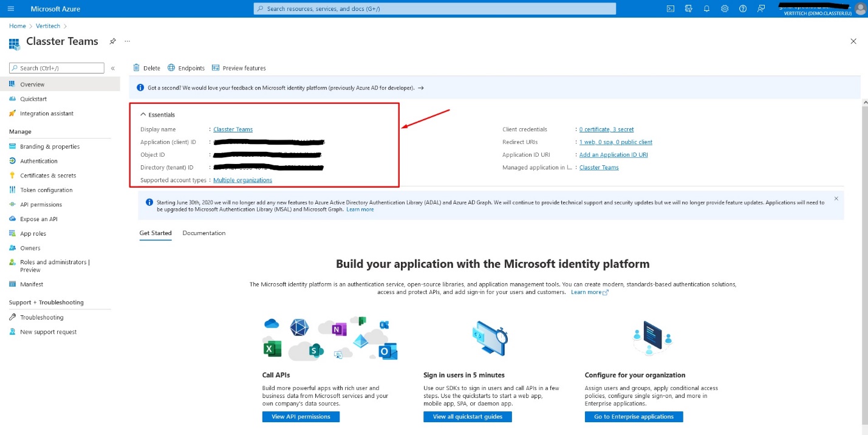Click the Sign in users in 5 minutes heading

464,375
